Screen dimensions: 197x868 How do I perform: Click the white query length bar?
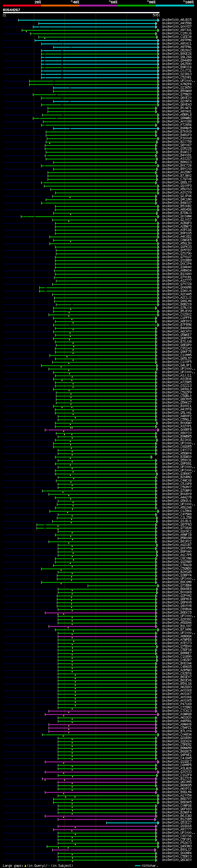click(x=81, y=12)
